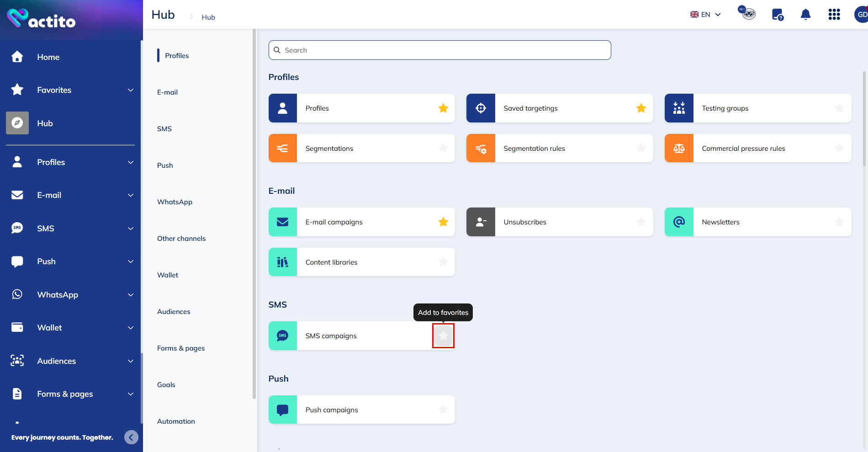
Task: Remove Profiles tile from favorites
Action: click(443, 108)
